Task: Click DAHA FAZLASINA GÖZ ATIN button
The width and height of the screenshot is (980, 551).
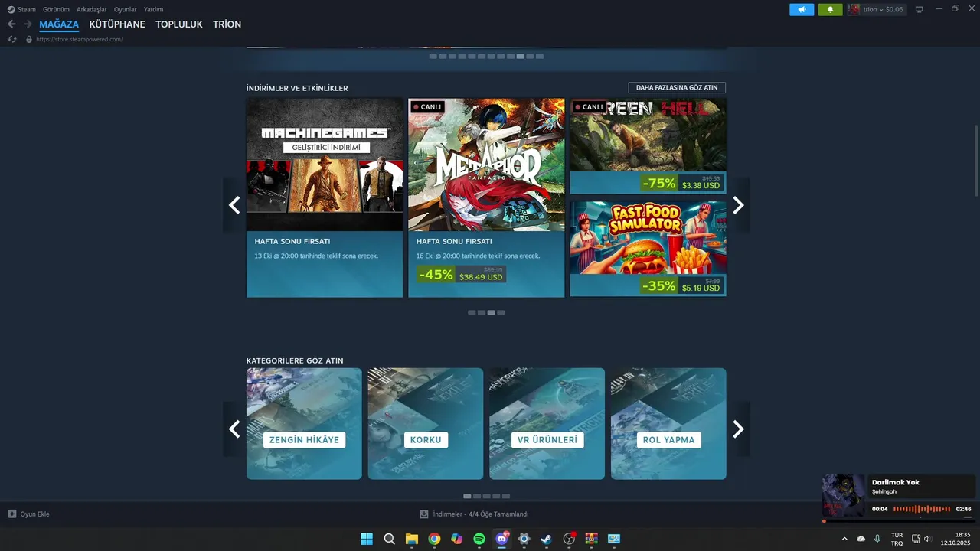Action: (x=677, y=88)
